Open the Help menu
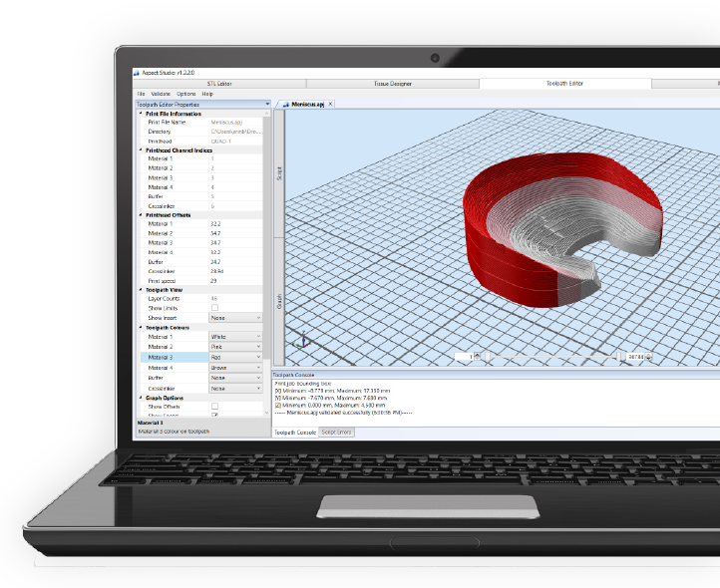The width and height of the screenshot is (720, 588). tap(207, 94)
